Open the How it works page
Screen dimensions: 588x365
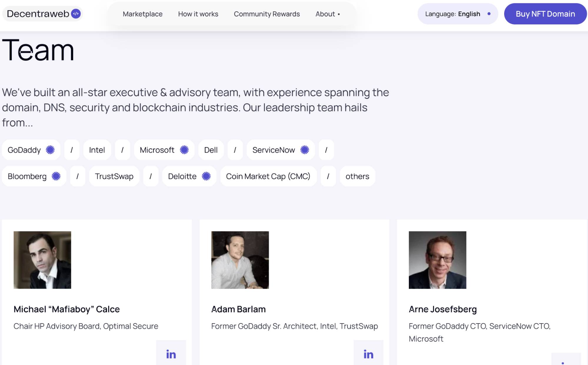coord(198,14)
